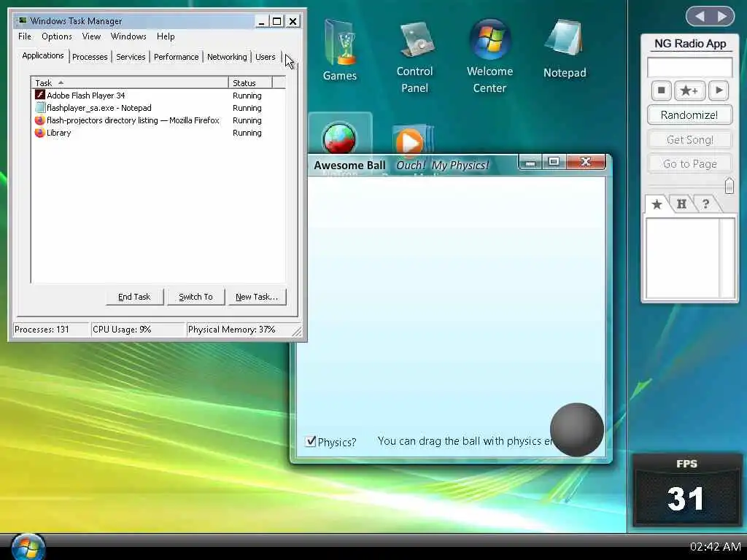
Task: Click the NG Radio text field
Action: pos(689,67)
